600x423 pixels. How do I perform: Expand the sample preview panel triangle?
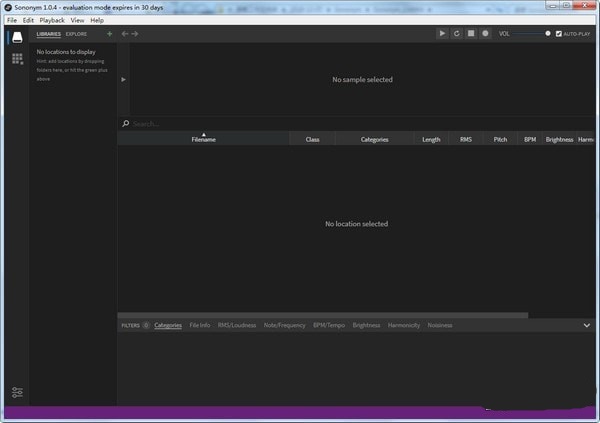click(x=123, y=79)
